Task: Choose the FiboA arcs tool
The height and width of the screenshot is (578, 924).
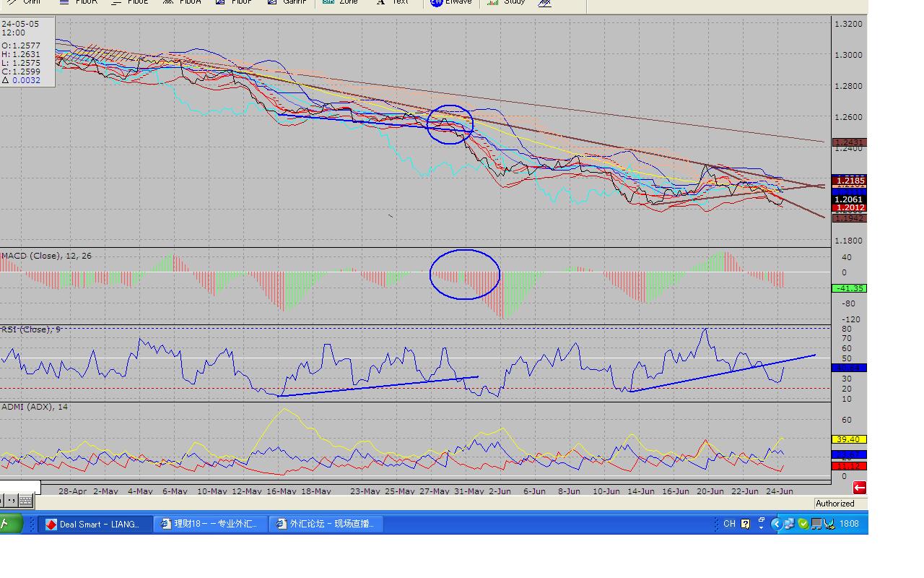Action: [182, 2]
